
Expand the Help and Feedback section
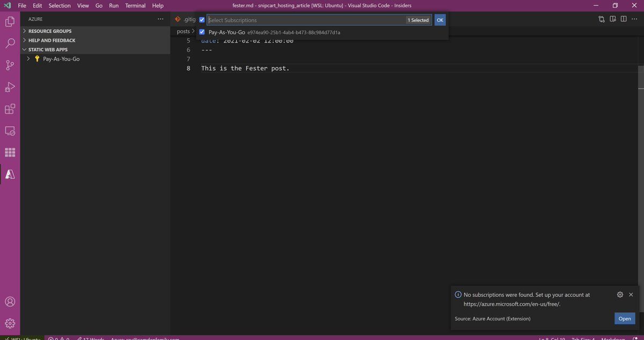pos(52,40)
